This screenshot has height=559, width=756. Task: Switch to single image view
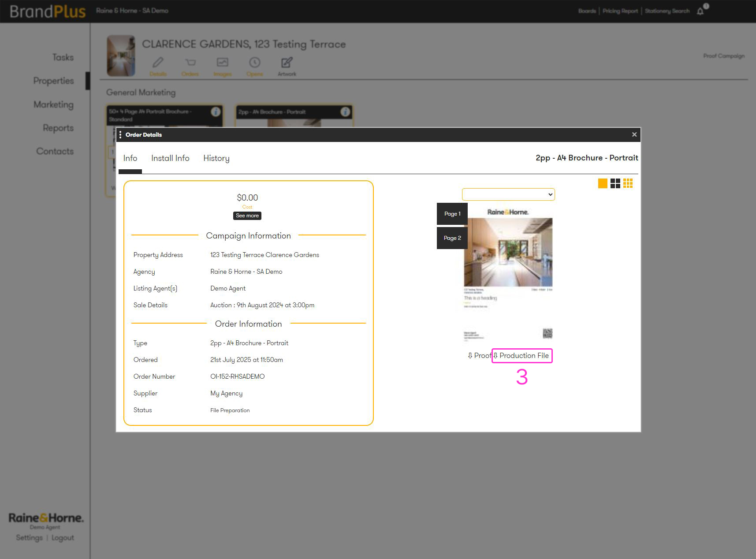[x=603, y=183]
